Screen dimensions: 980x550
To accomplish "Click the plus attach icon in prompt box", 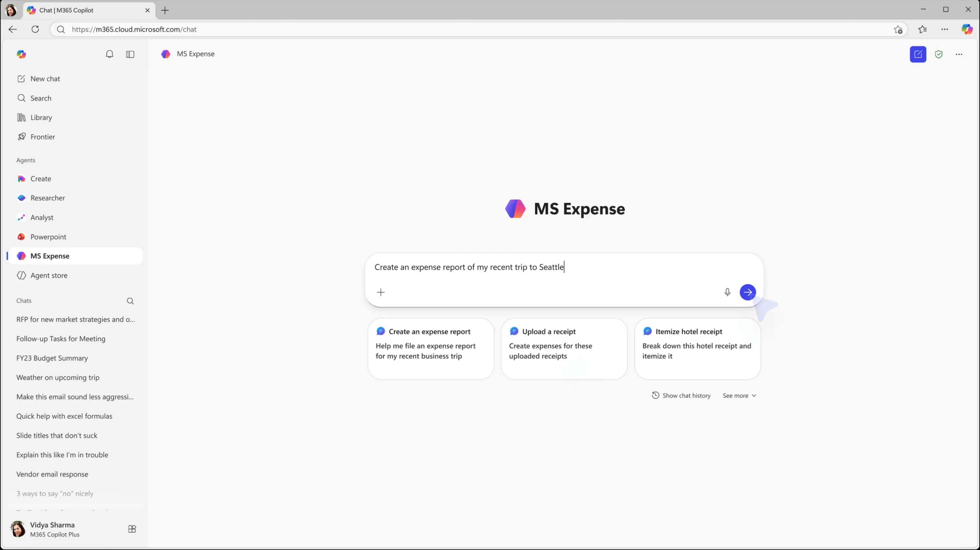I will (x=381, y=292).
